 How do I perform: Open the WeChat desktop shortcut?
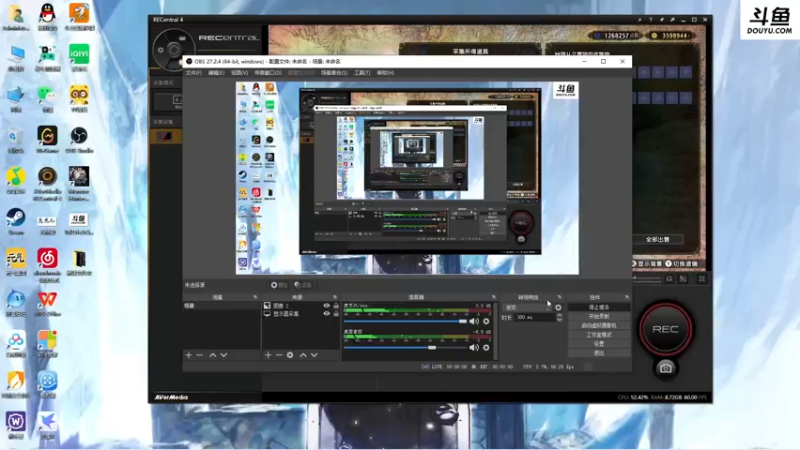pyautogui.click(x=47, y=98)
